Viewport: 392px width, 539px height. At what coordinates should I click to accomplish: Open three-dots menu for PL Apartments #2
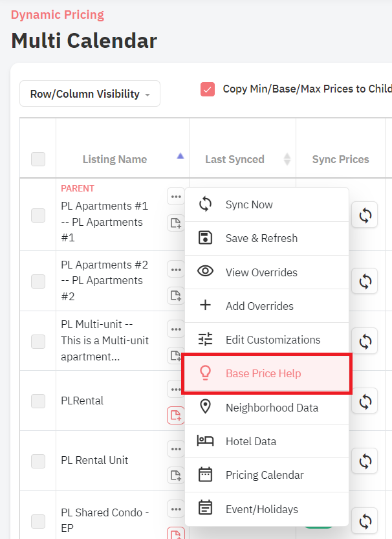click(x=176, y=270)
